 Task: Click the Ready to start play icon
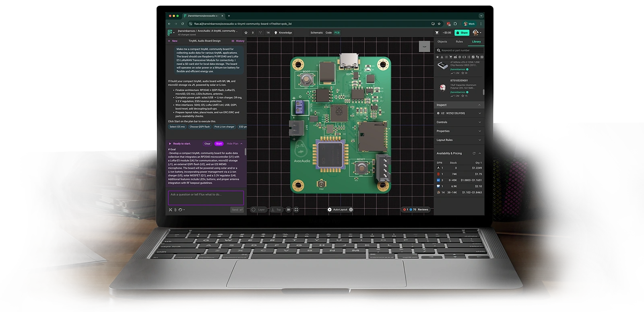click(170, 144)
